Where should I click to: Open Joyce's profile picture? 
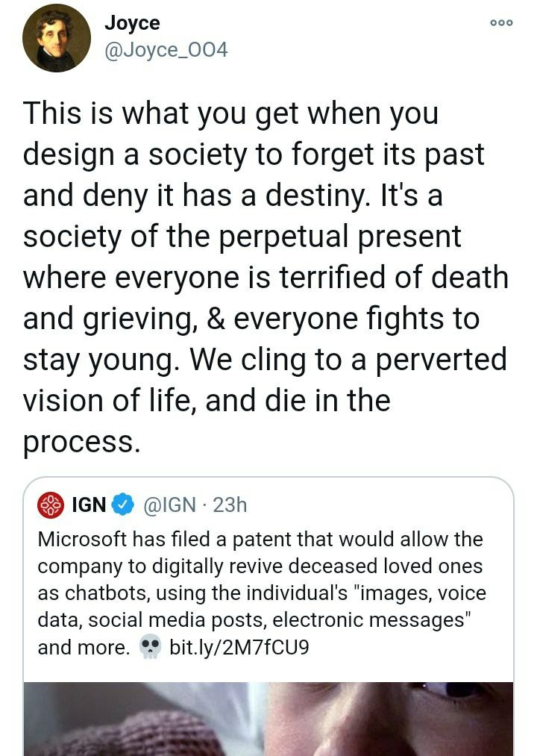56,38
